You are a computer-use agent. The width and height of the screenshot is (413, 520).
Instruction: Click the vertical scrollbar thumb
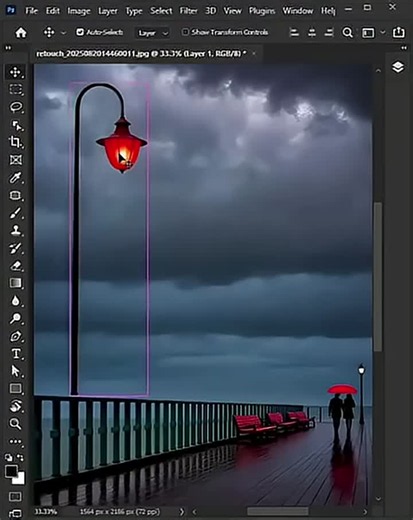377,276
